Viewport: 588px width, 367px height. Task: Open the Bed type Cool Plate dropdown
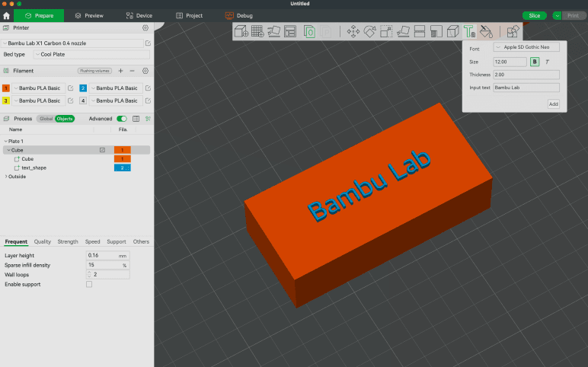pos(91,54)
